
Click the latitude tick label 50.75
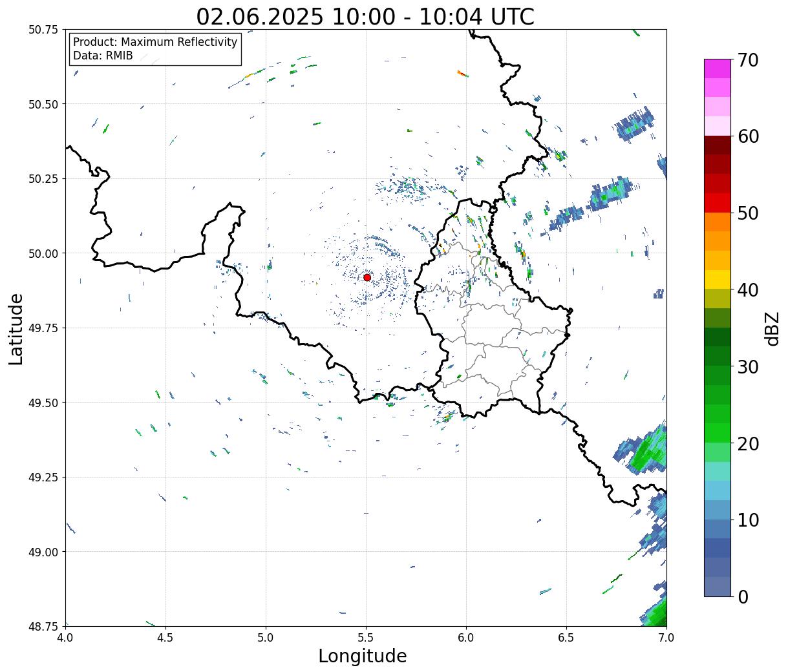pyautogui.click(x=43, y=30)
